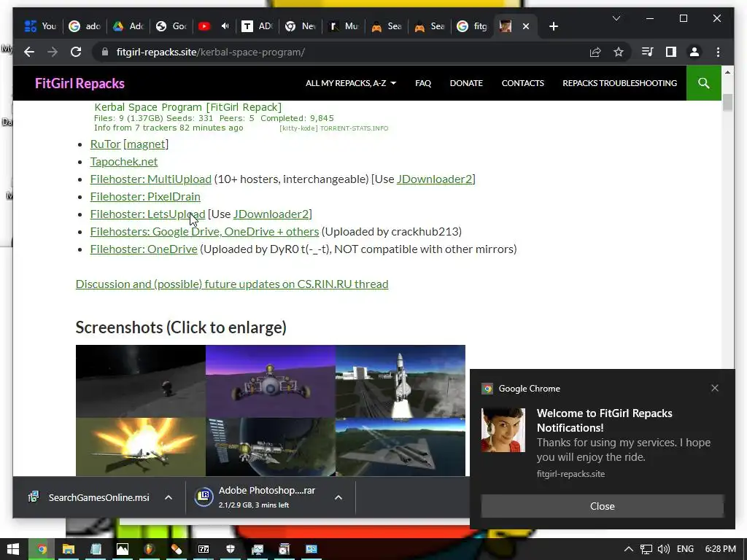Open Filehoster: OneDrive link
The width and height of the screenshot is (747, 560).
tap(144, 249)
